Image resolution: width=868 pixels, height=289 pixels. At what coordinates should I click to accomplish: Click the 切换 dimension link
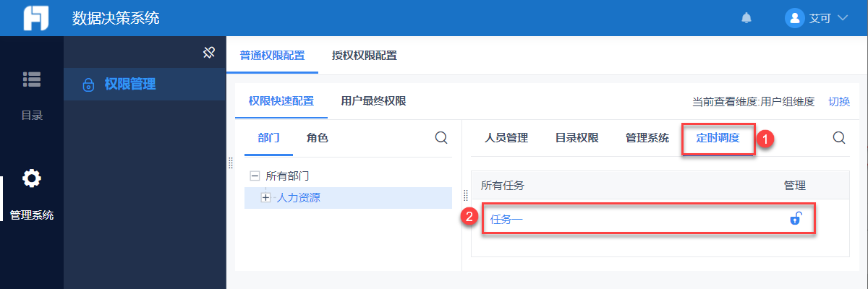pos(839,101)
